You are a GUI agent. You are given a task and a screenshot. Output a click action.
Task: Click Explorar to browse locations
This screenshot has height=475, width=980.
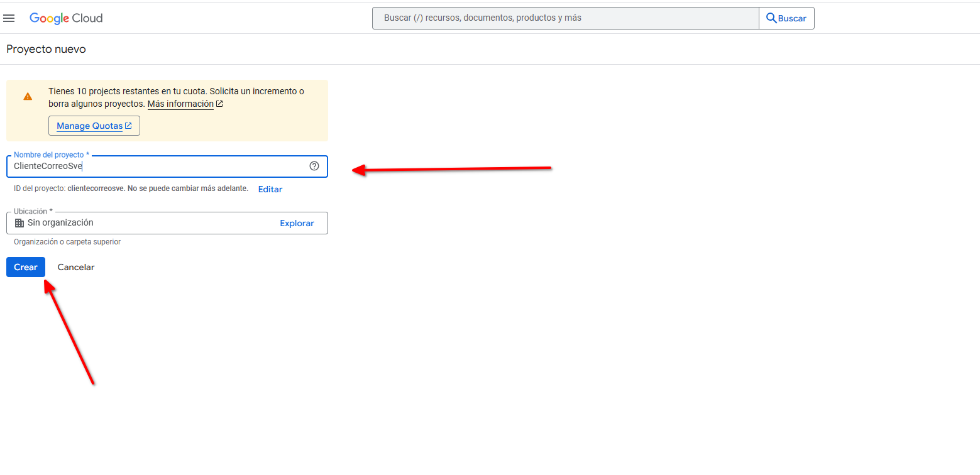(x=297, y=223)
